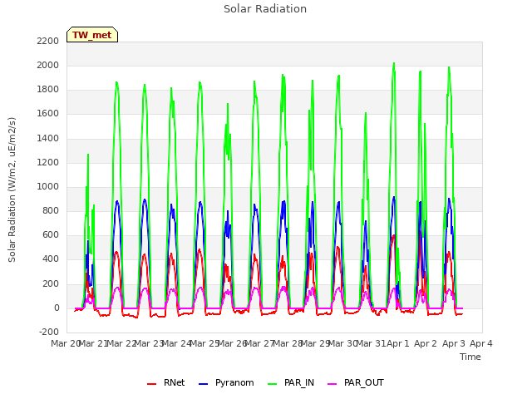532x399 pixels.
Task: Click the Mar 20 x-axis label
Action: (65, 343)
